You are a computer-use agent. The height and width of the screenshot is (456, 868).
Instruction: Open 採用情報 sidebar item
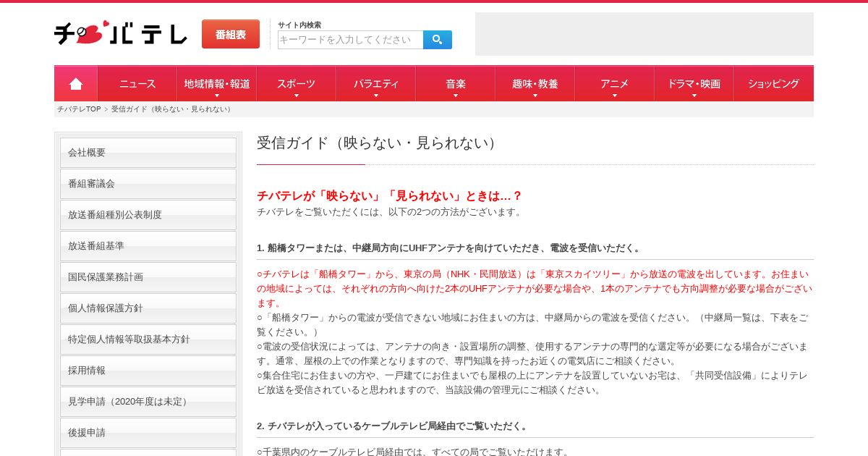click(x=148, y=371)
